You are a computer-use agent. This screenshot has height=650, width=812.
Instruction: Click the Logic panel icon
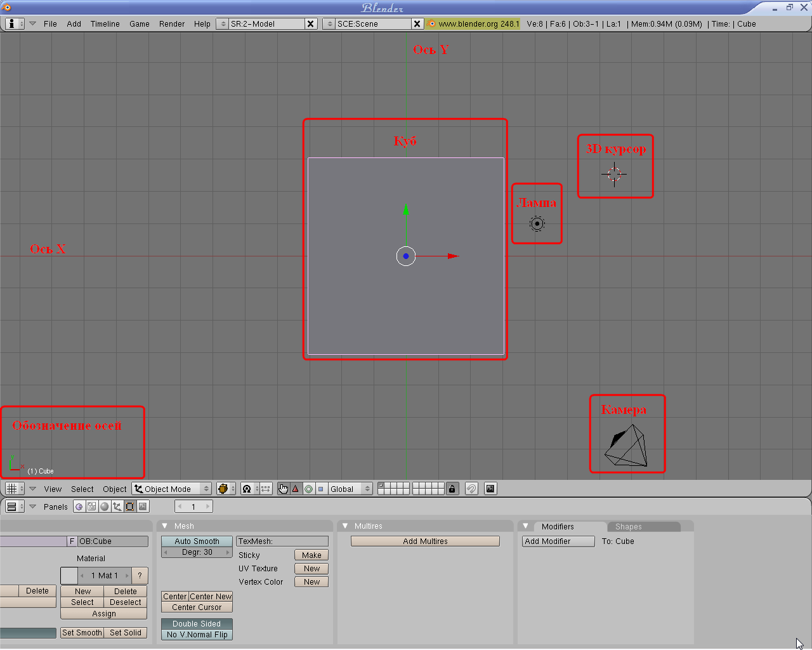[x=79, y=507]
